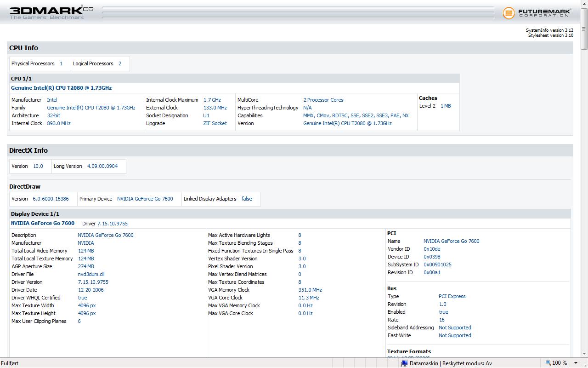Click the CPU Info section header
The height and width of the screenshot is (368, 588).
coord(290,48)
